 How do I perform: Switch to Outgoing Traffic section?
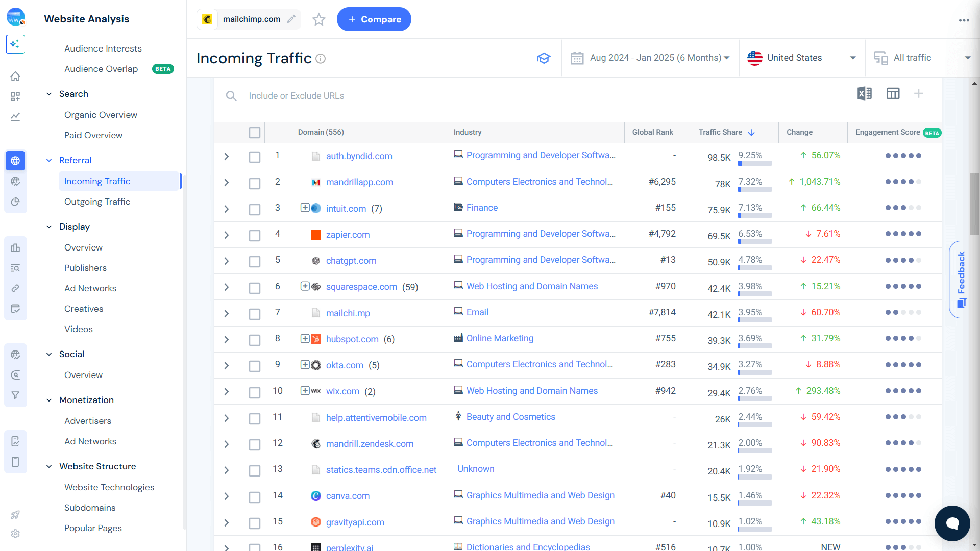pyautogui.click(x=97, y=202)
